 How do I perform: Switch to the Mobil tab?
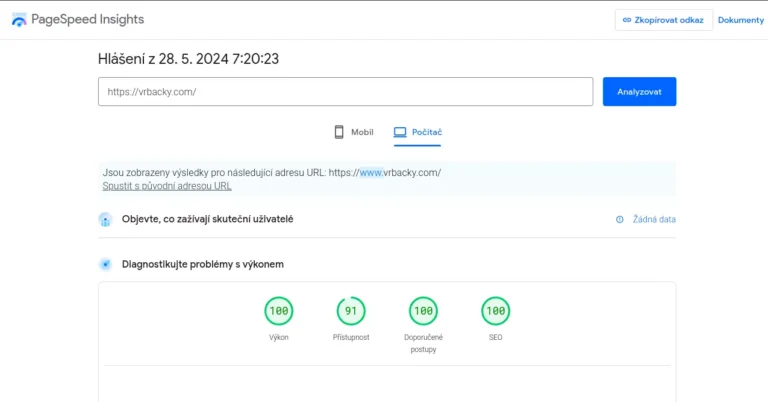354,132
